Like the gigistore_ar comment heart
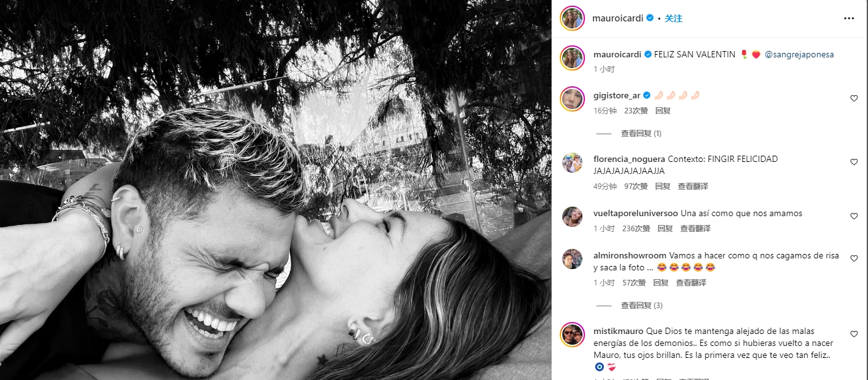Image resolution: width=868 pixels, height=380 pixels. pyautogui.click(x=854, y=98)
